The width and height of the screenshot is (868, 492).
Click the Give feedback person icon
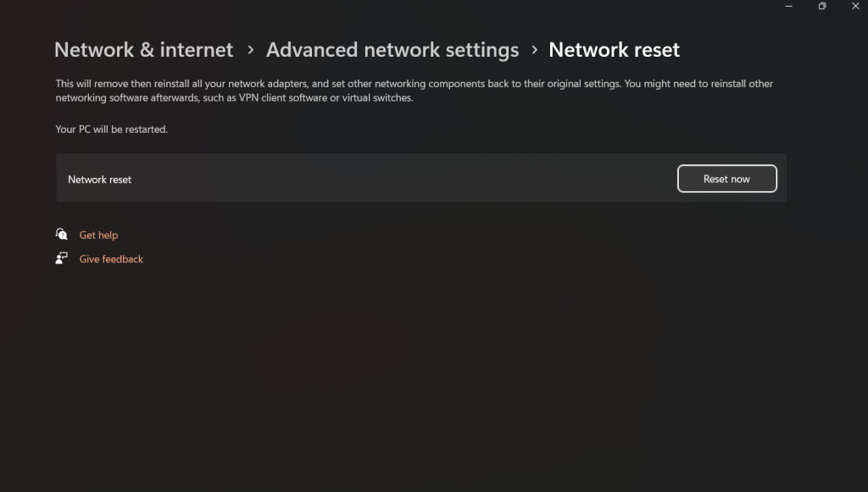click(60, 258)
